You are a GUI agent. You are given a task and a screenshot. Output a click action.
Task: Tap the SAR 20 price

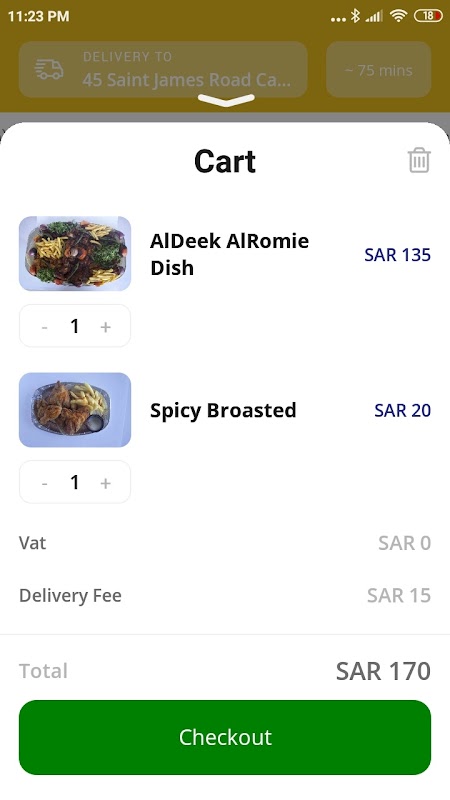403,410
